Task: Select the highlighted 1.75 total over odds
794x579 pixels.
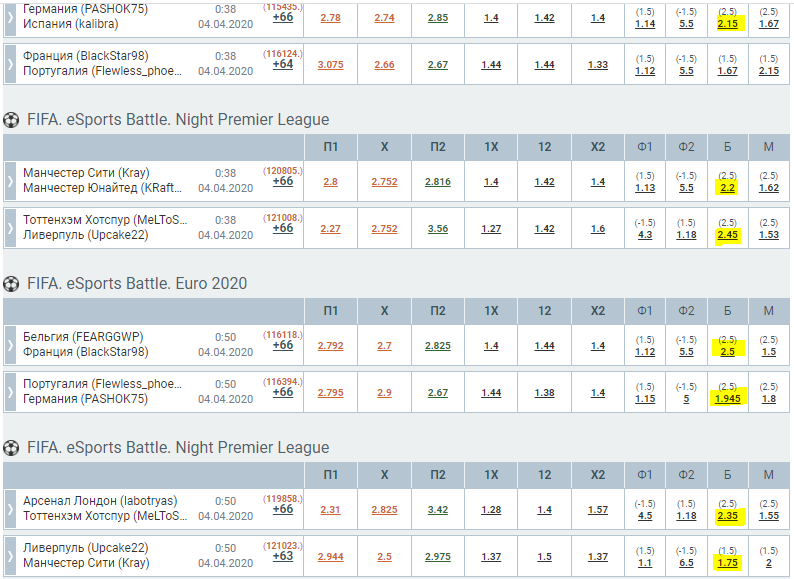Action: click(x=727, y=563)
